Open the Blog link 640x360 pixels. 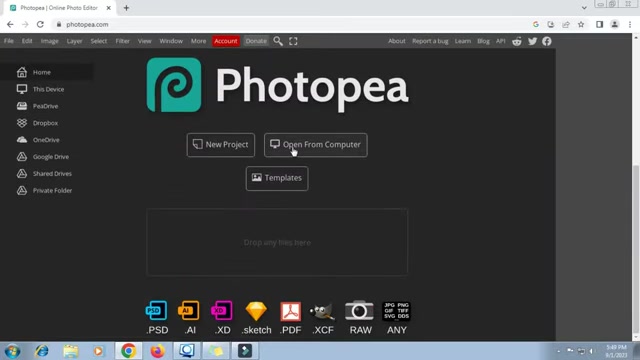pyautogui.click(x=483, y=41)
